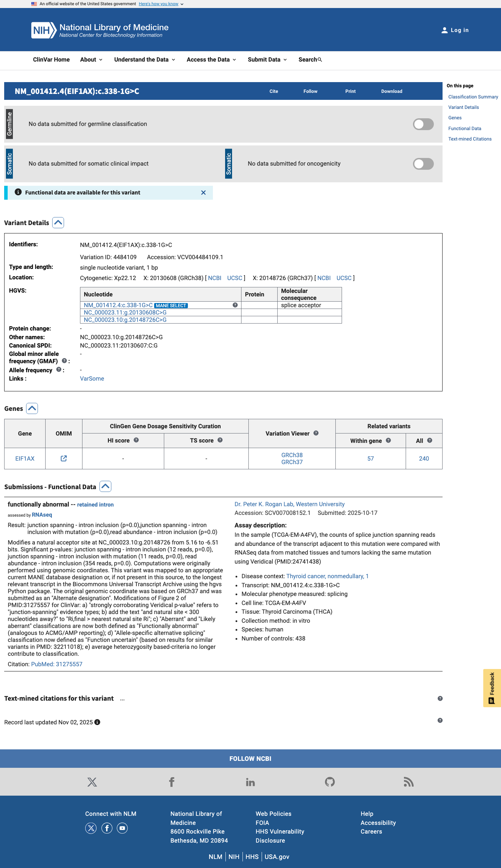Open GRCh38 Variation Viewer link

tap(292, 455)
